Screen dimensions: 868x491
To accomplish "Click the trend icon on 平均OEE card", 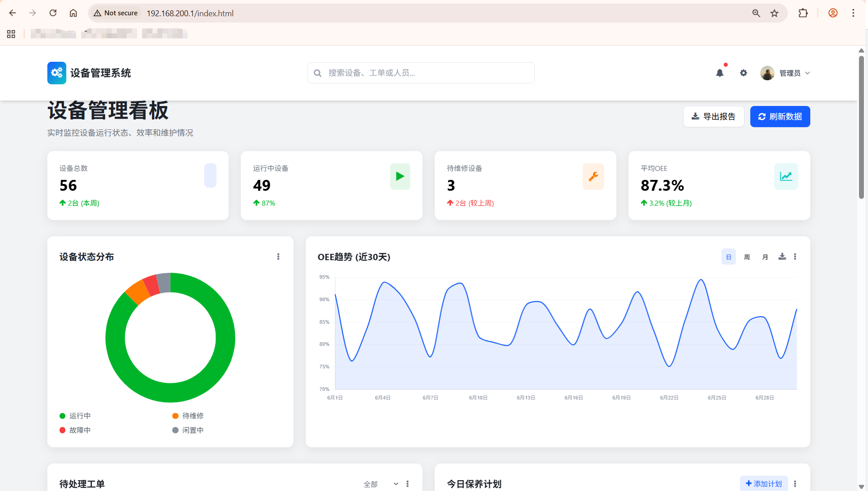I will [x=786, y=176].
